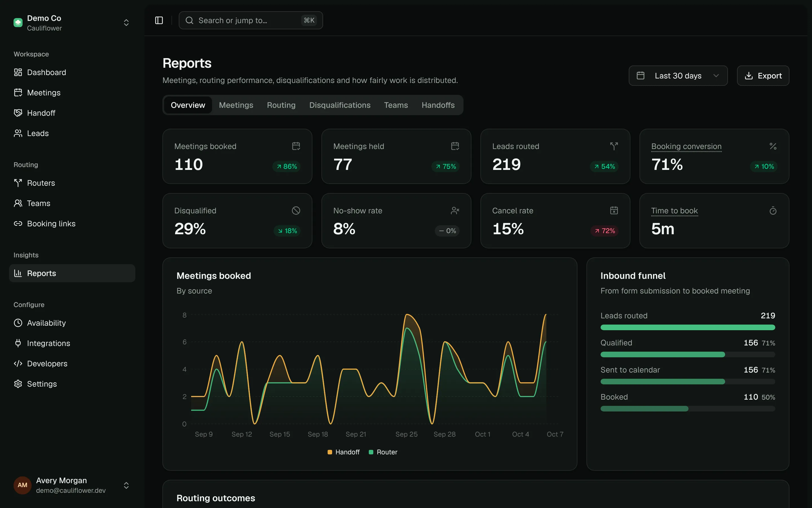Open Developers in the sidebar
Image resolution: width=812 pixels, height=508 pixels.
click(72, 364)
